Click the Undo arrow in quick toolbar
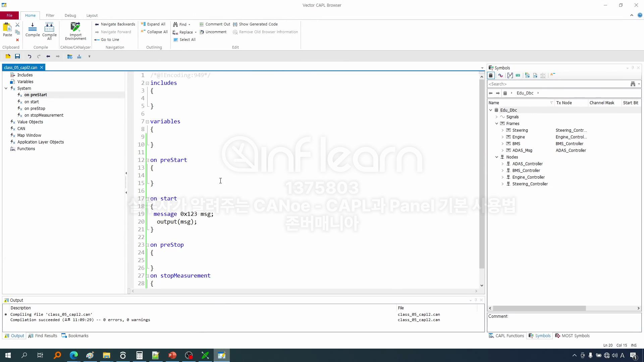The width and height of the screenshot is (644, 362). click(x=30, y=57)
